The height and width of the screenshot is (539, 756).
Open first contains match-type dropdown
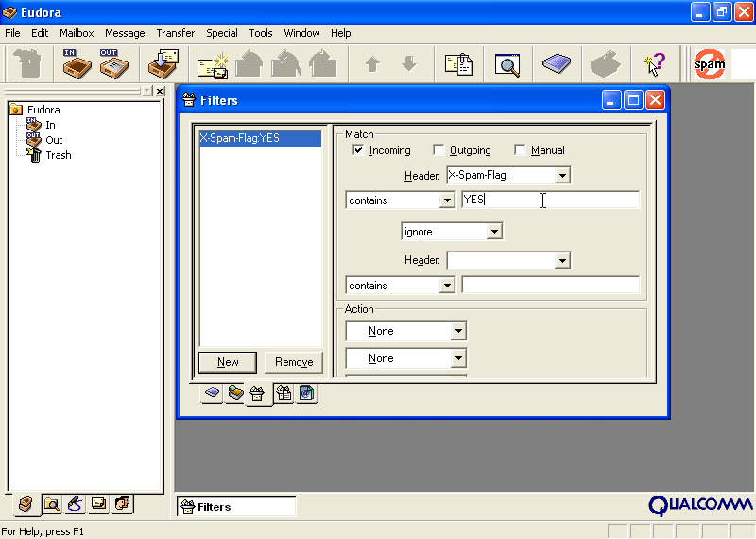(447, 200)
